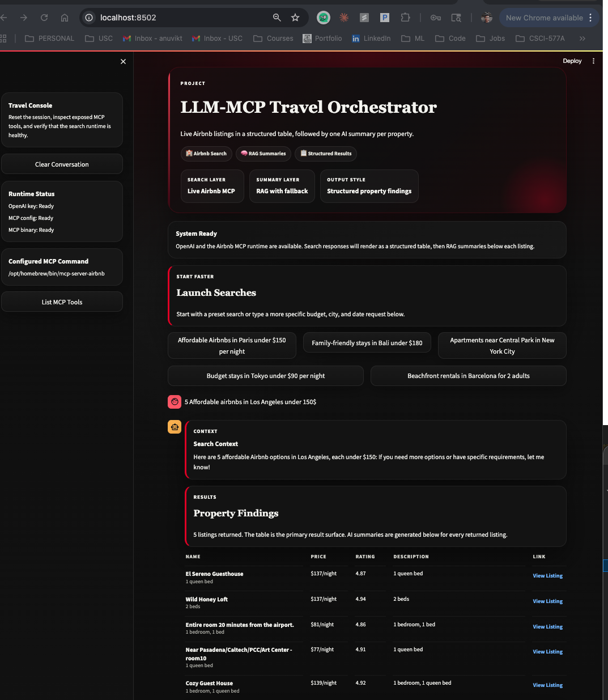Open the apps grid in bookmarks bar
Image resolution: width=608 pixels, height=700 pixels.
[3, 39]
